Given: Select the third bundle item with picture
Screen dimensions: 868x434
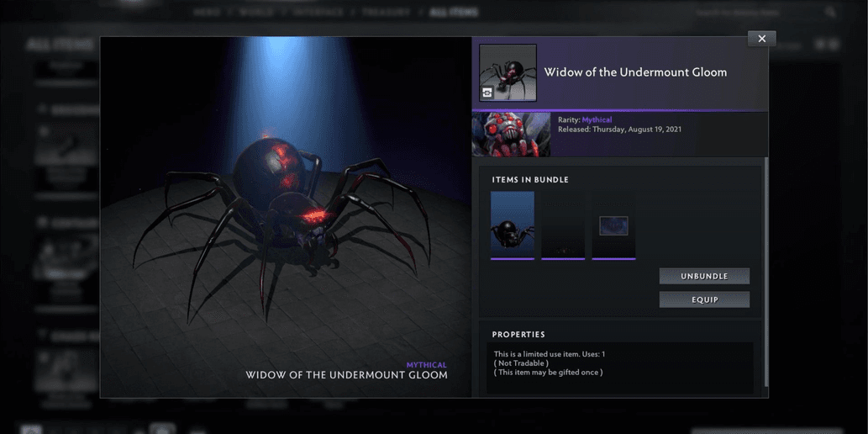Looking at the screenshot, I should pos(613,225).
